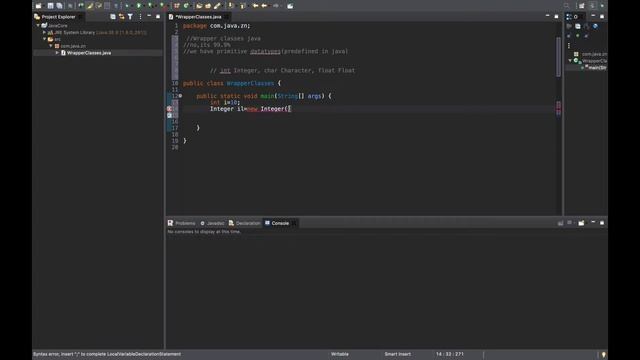Click the Save All toolbar icon
This screenshot has height=360, width=640.
[x=60, y=6]
